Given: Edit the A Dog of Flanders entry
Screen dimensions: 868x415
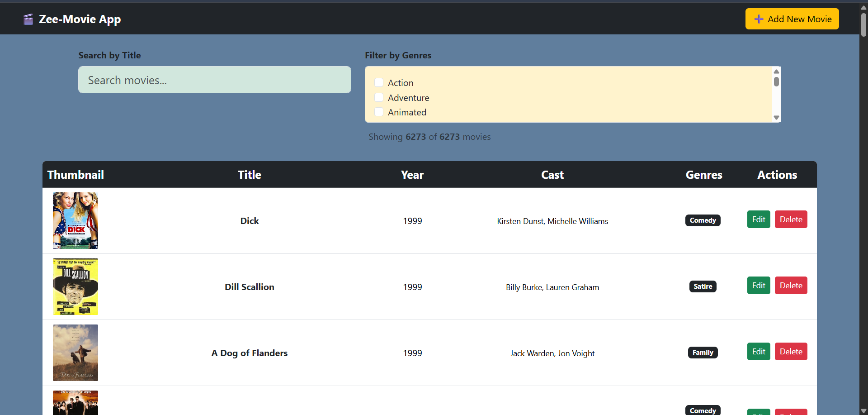Looking at the screenshot, I should pyautogui.click(x=758, y=352).
